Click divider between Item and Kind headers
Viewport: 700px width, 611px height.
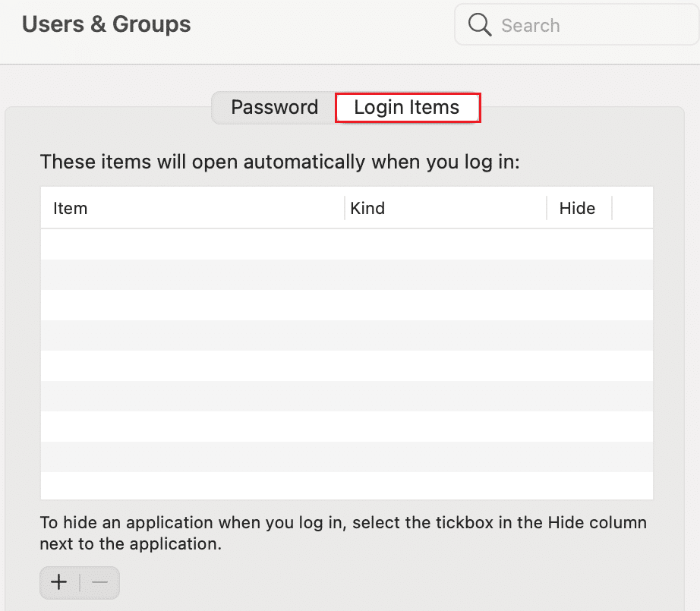(x=345, y=208)
